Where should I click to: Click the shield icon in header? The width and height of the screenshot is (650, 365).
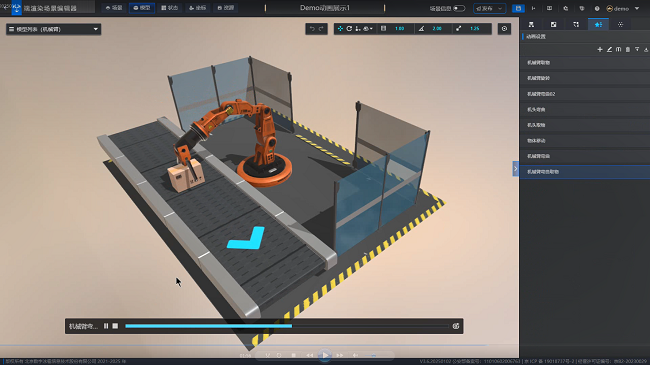pos(582,8)
